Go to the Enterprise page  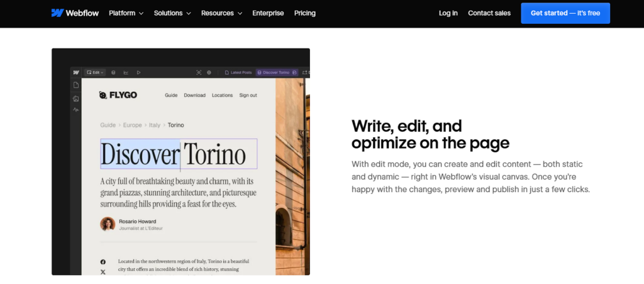tap(268, 13)
